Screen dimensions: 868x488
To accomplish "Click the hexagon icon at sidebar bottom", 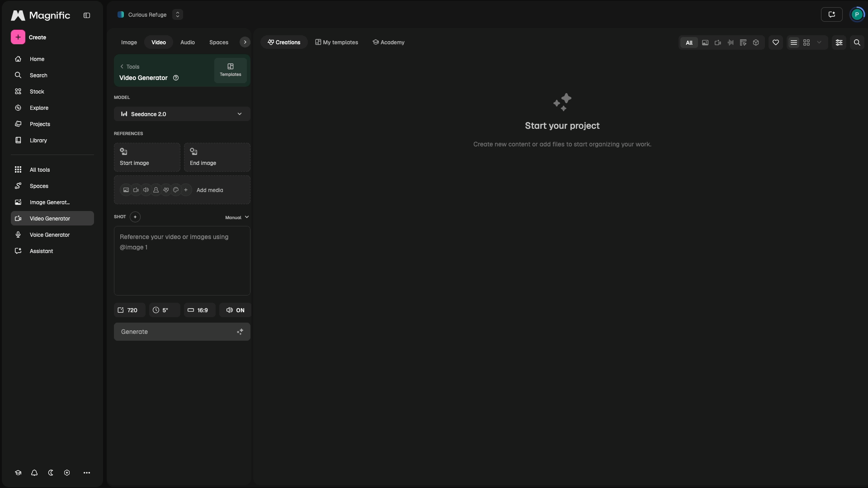I will point(67,473).
